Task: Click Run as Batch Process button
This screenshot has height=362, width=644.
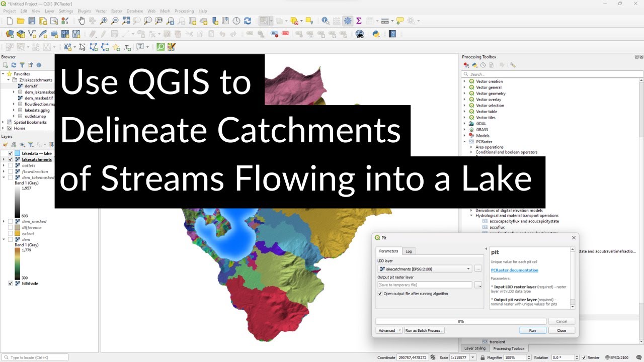Action: pyautogui.click(x=425, y=330)
